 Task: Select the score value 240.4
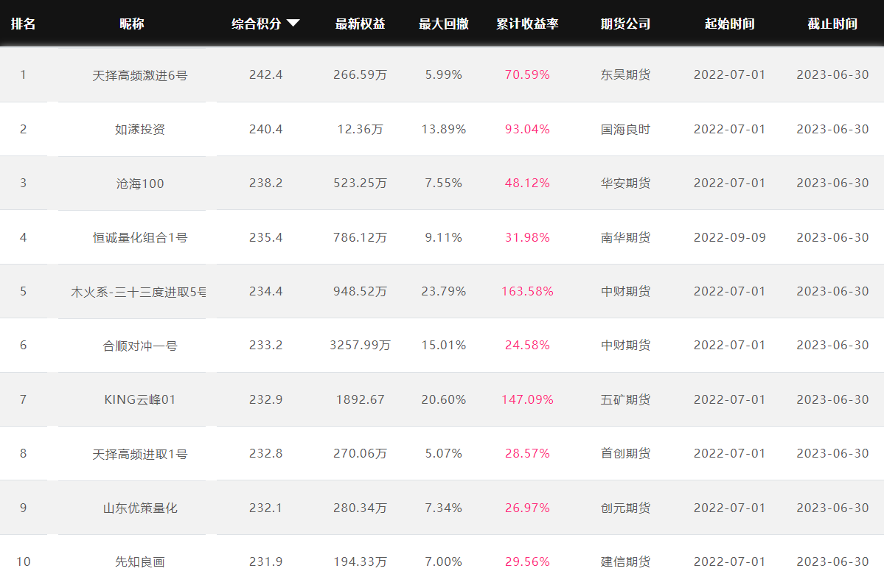(266, 130)
